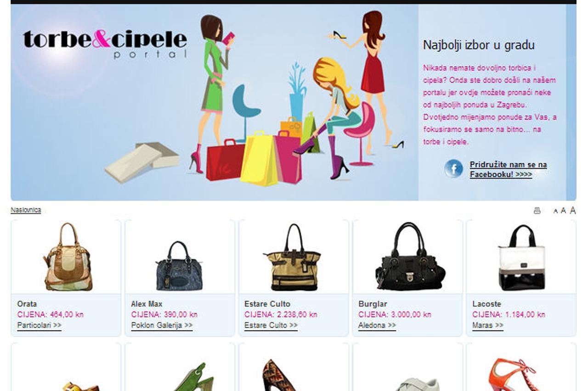Click the Alex Max denim bag image
The image size is (588, 391).
180,266
